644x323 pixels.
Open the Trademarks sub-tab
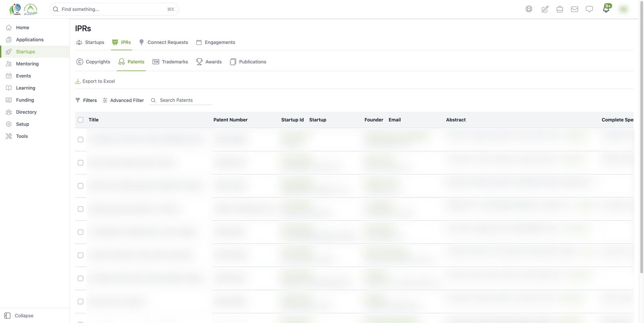[x=170, y=62]
